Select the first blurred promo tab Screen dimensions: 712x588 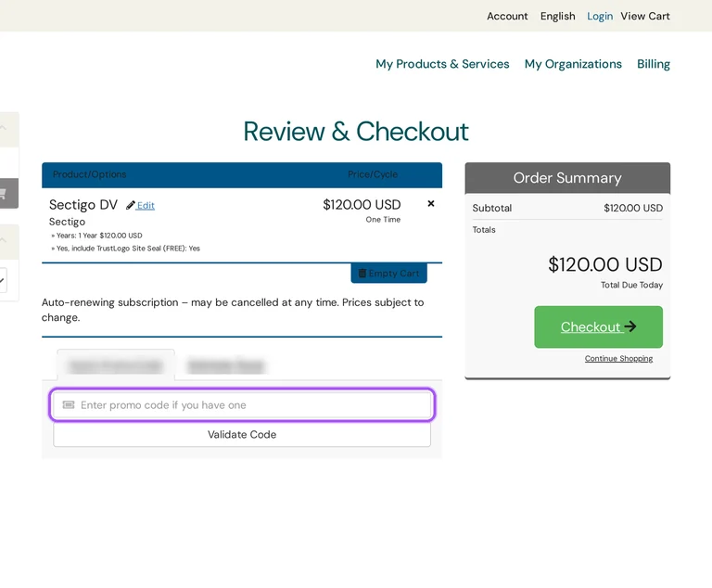[116, 365]
